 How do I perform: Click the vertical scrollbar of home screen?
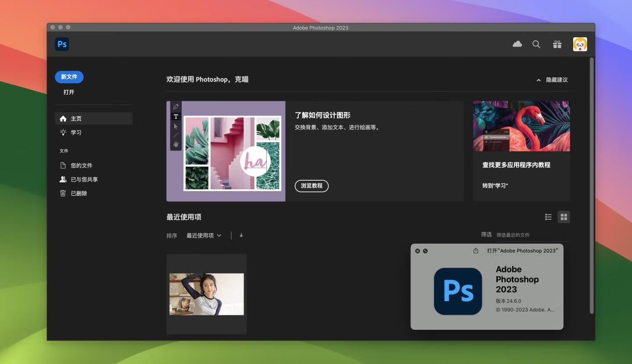coord(592,186)
